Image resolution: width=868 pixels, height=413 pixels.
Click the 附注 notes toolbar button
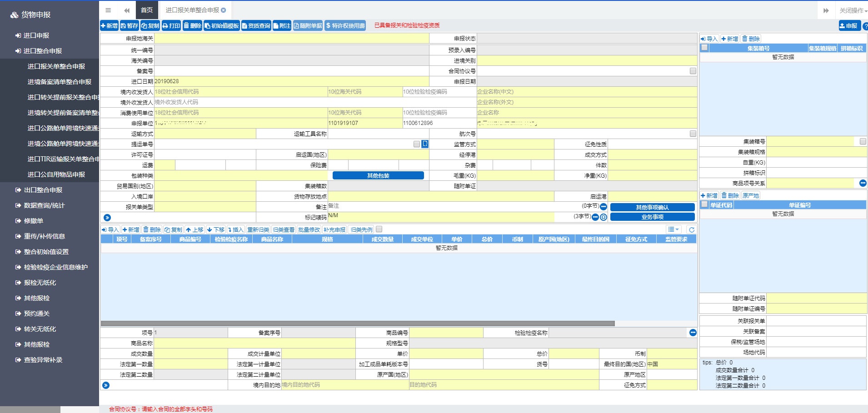[282, 25]
